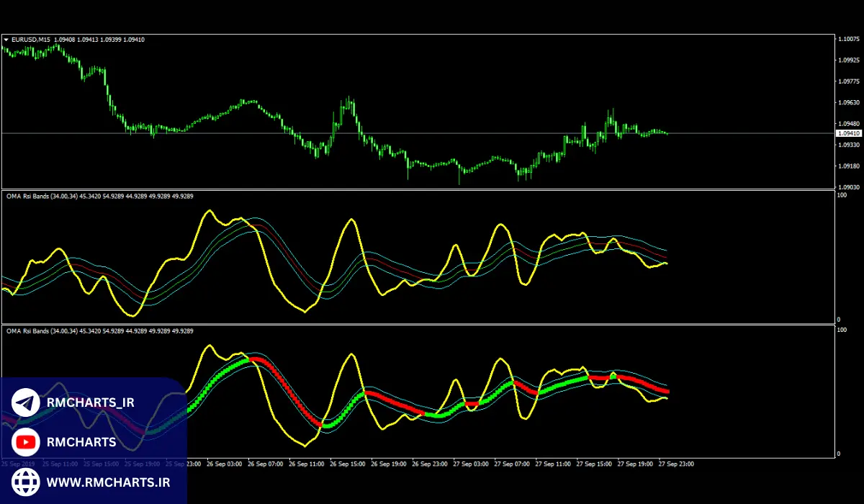Open the RMCHARTS YouTube channel name
Viewport: 864px width, 504px height.
point(81,442)
